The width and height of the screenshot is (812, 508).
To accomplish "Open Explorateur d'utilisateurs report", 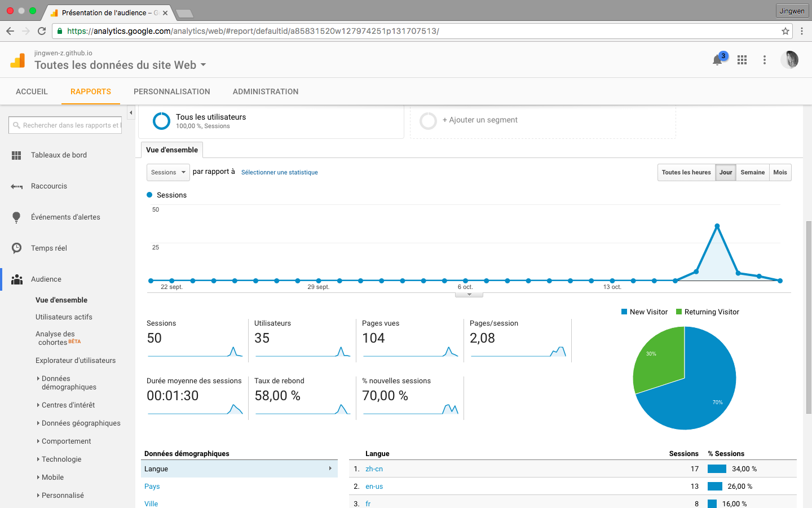I will pyautogui.click(x=76, y=361).
